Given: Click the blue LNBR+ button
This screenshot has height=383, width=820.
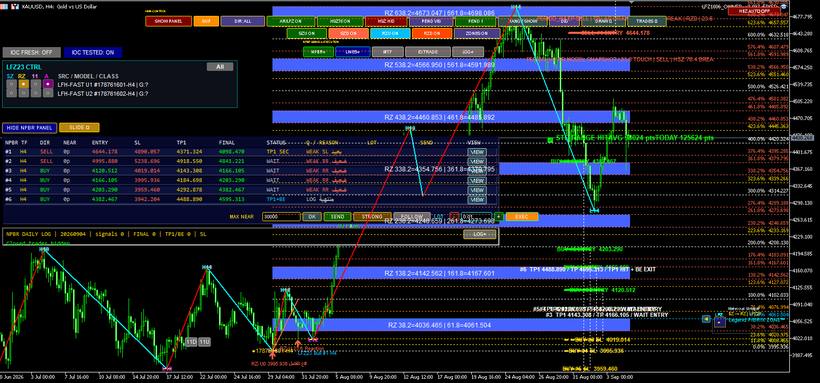Looking at the screenshot, I should point(353,52).
